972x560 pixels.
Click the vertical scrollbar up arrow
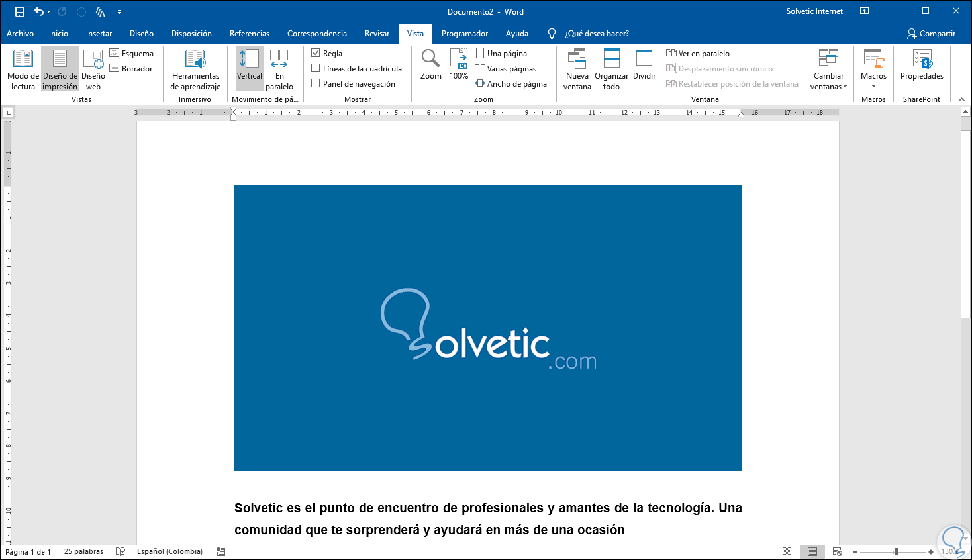point(965,112)
